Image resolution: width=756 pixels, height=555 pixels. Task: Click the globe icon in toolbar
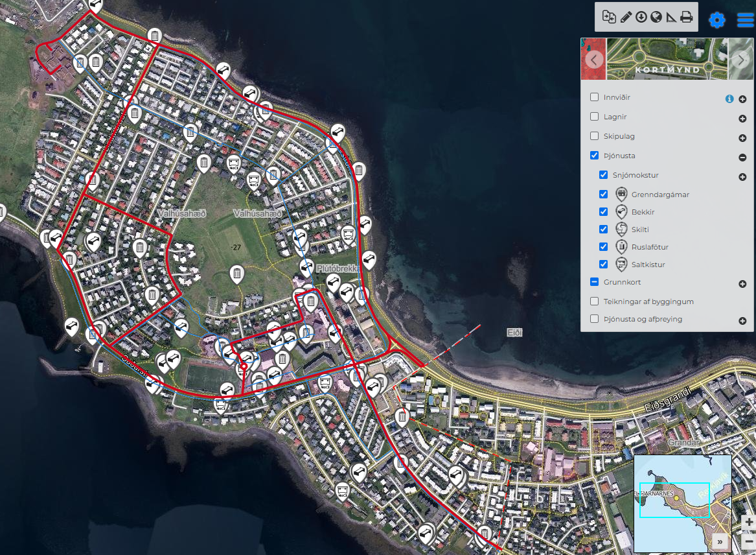click(656, 18)
